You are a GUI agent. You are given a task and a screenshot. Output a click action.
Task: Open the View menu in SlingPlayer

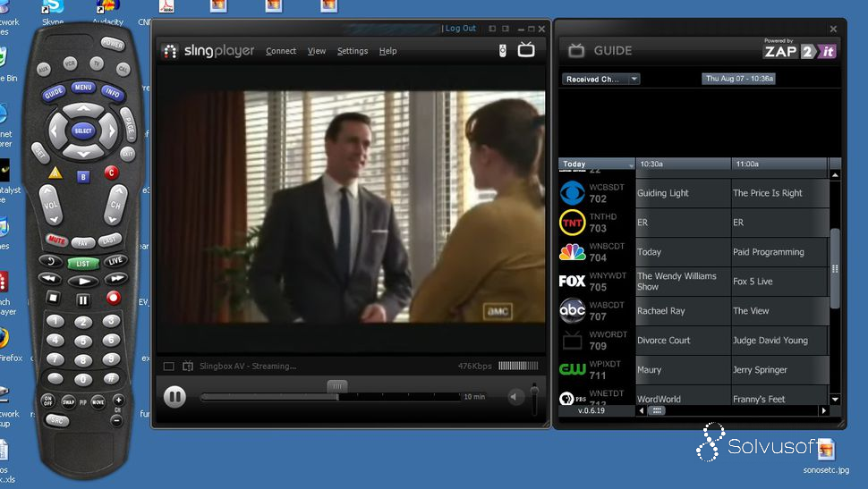[x=317, y=51]
